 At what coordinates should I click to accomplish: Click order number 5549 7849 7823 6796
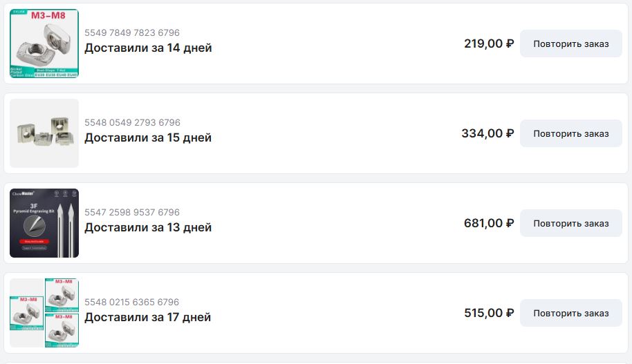[x=132, y=32]
